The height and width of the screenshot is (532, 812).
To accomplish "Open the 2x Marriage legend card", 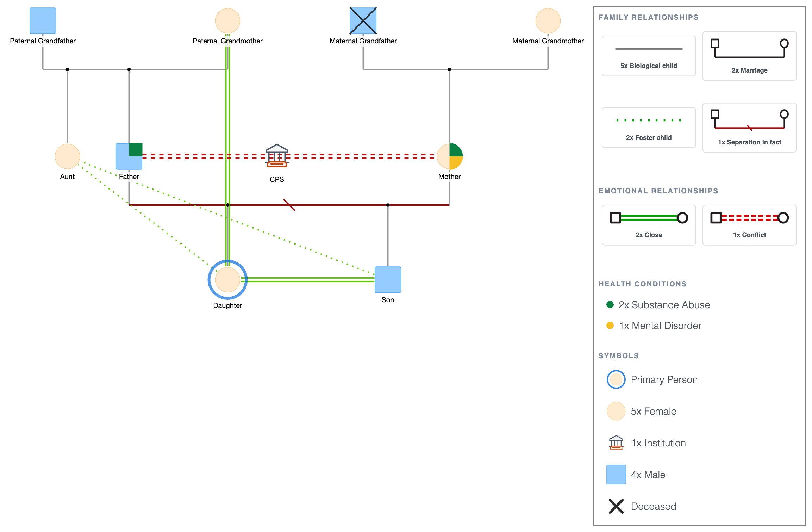I will tap(749, 56).
